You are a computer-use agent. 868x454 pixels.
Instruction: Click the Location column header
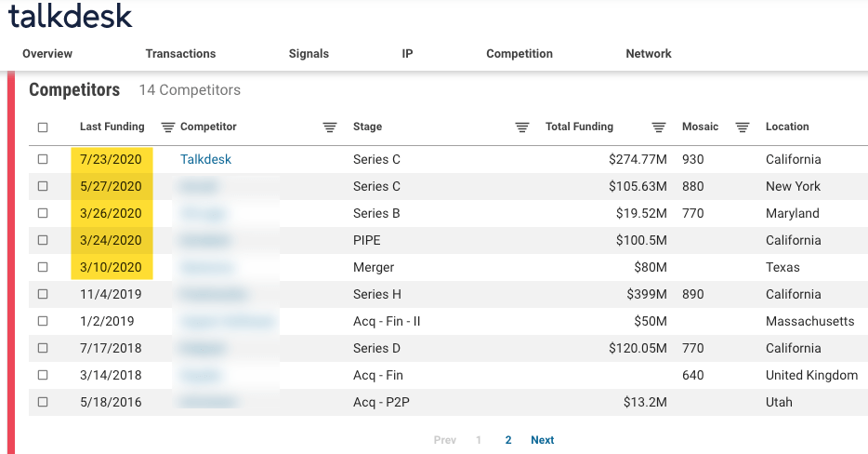coord(787,127)
